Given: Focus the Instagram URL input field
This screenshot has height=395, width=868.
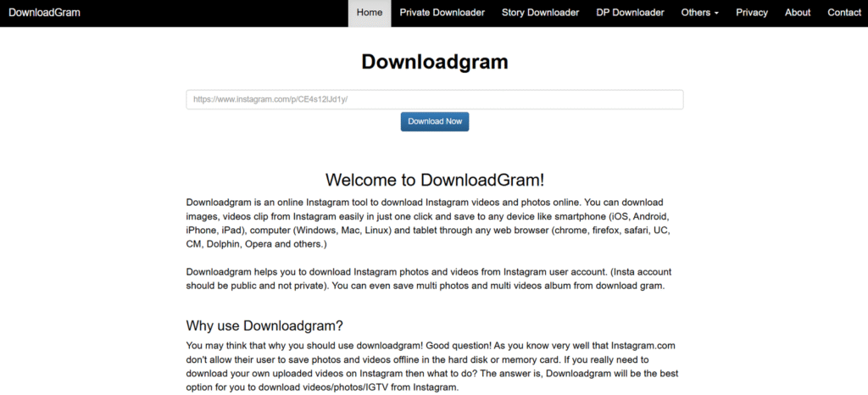Looking at the screenshot, I should 435,99.
